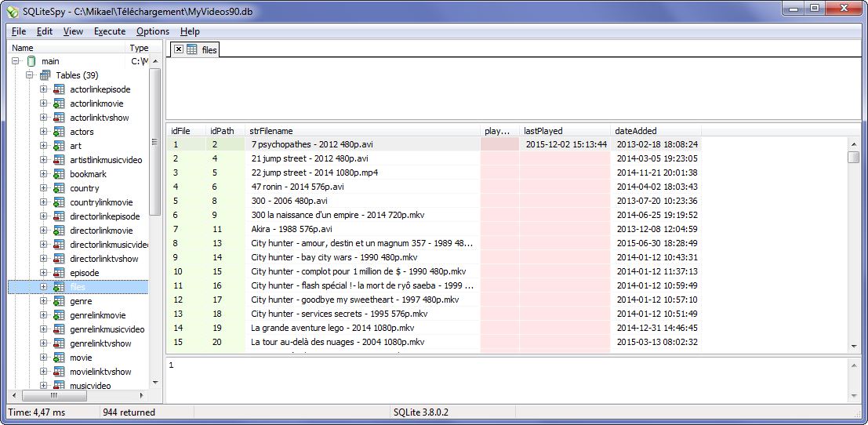Viewport: 868px width, 425px height.
Task: Expand the genrelinkmovie table node
Action: [43, 315]
